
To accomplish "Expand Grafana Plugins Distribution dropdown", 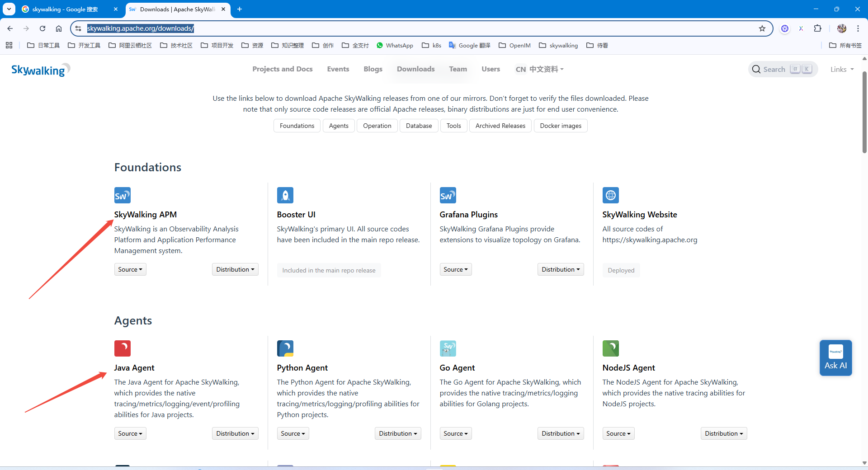I will point(561,269).
